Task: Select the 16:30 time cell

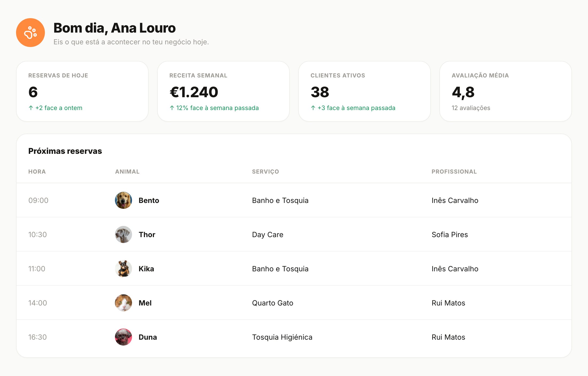Action: [38, 337]
